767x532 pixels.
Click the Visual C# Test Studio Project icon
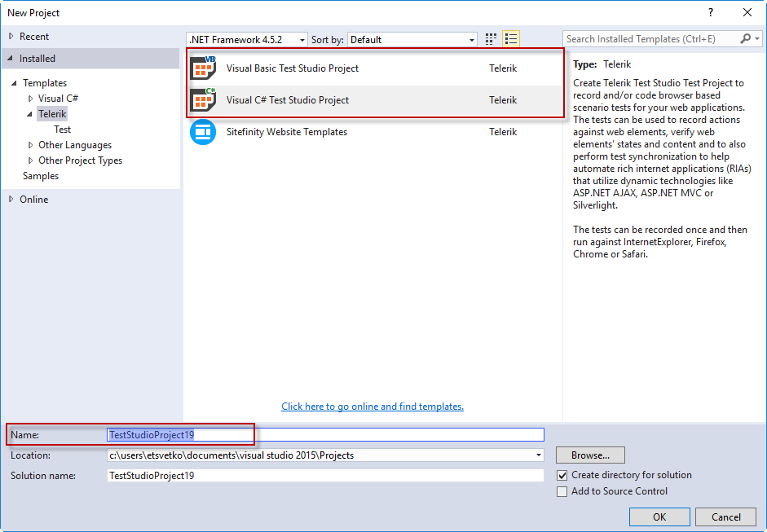click(203, 99)
